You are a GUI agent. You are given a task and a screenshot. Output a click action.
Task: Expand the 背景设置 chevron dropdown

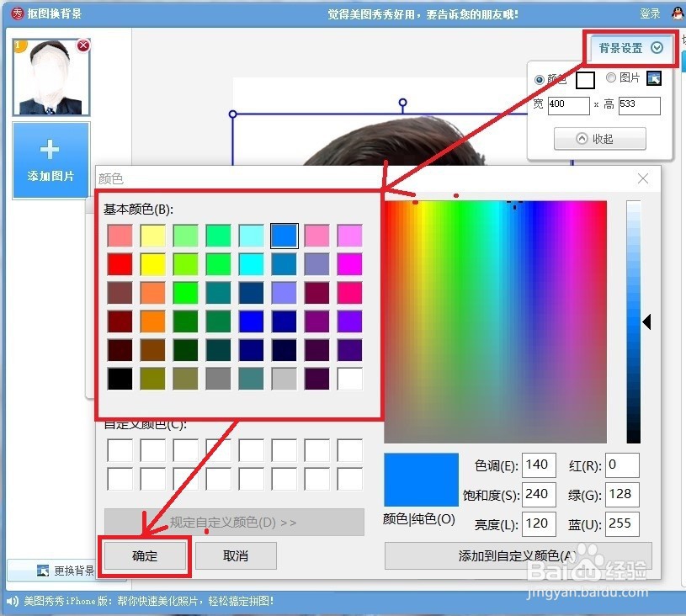(x=657, y=48)
